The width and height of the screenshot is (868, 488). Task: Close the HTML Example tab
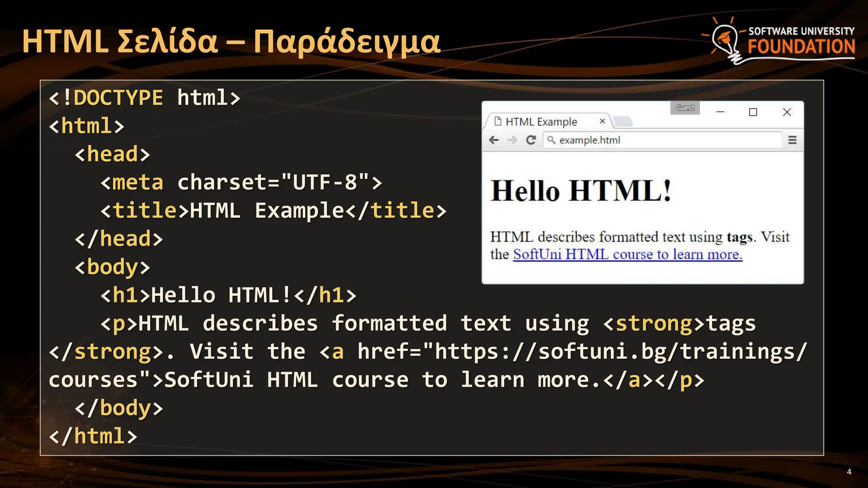602,121
